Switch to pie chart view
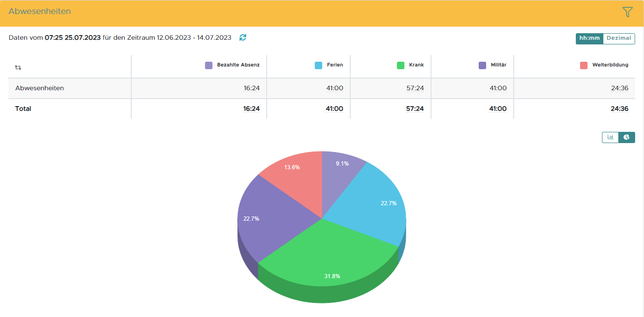This screenshot has height=317, width=644. click(x=627, y=137)
